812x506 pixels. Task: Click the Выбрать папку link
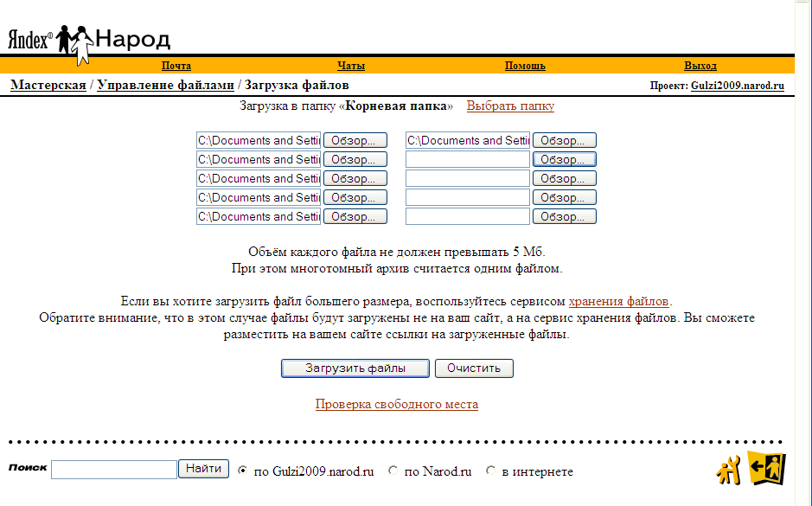pos(510,106)
